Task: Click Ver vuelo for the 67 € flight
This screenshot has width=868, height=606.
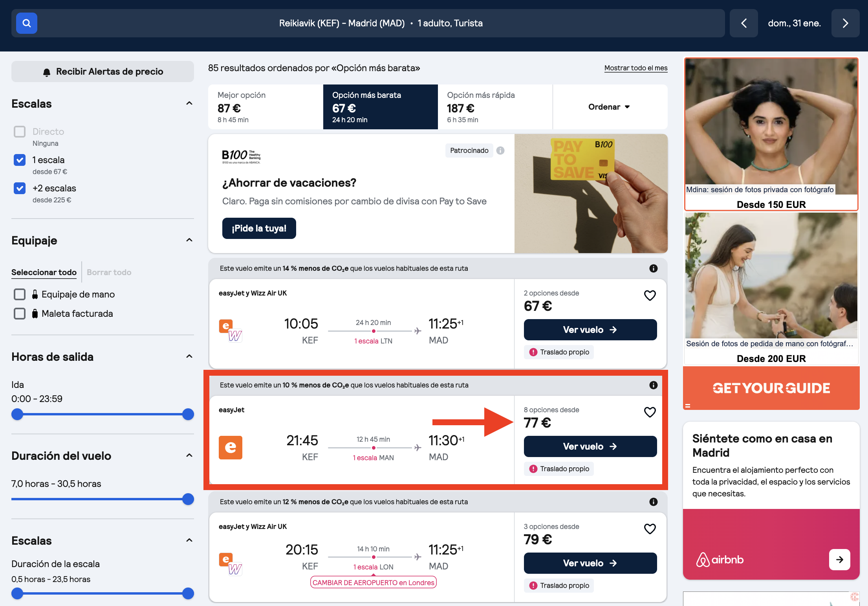Action: [x=590, y=330]
